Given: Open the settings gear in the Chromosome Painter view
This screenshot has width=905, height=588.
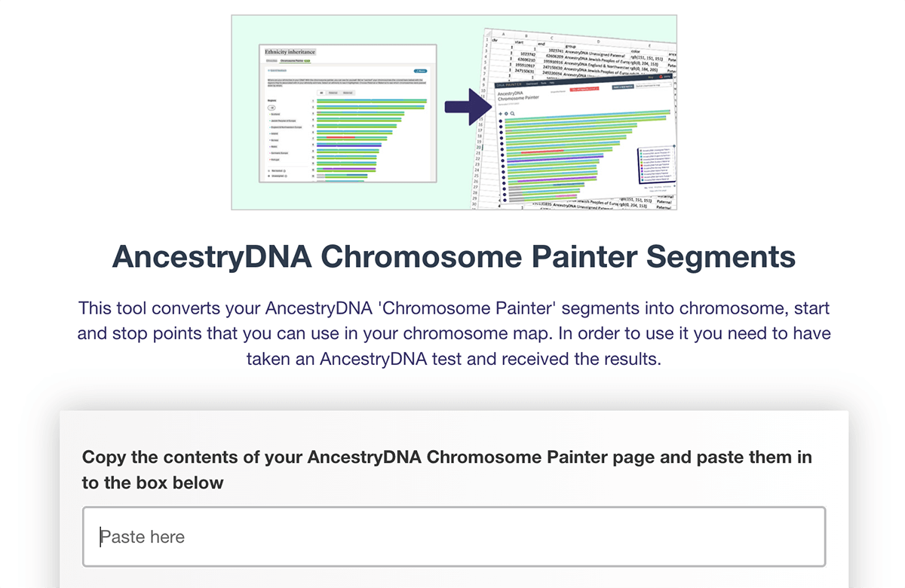Looking at the screenshot, I should pyautogui.click(x=506, y=114).
